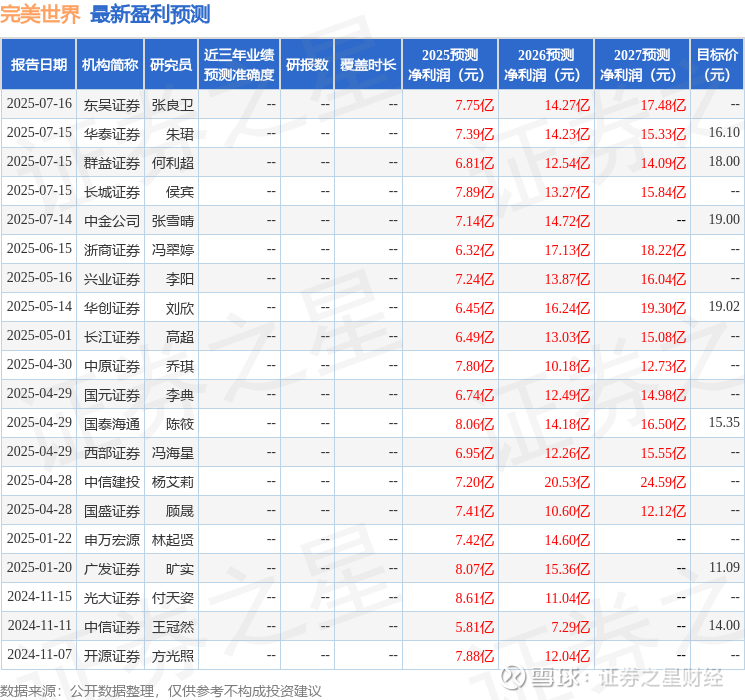Click the date 2025-06-15
The image size is (745, 700).
(39, 249)
